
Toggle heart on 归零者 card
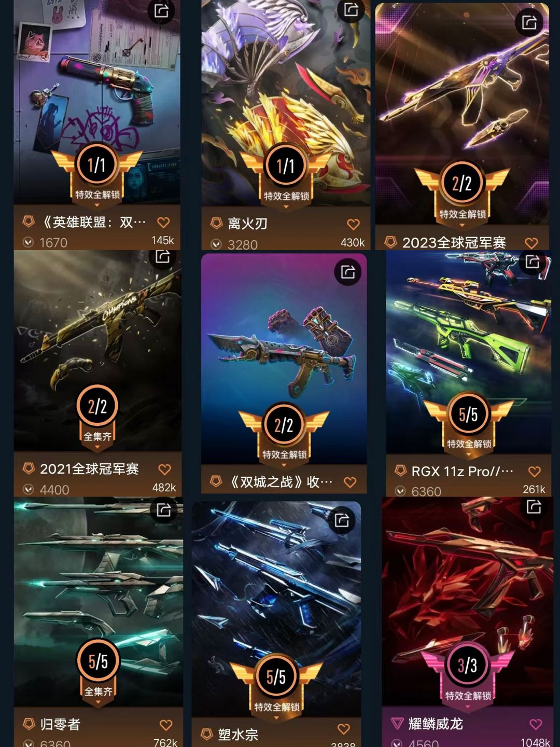coord(165,725)
